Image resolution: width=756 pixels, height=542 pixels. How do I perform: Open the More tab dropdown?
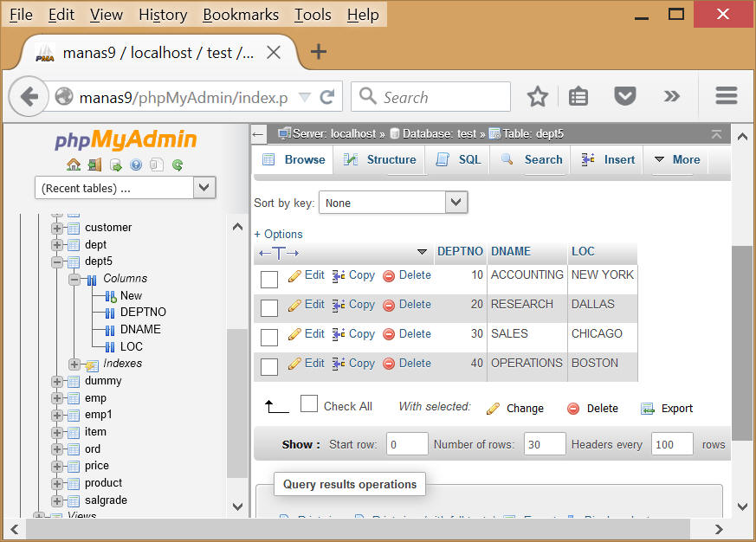tap(677, 159)
